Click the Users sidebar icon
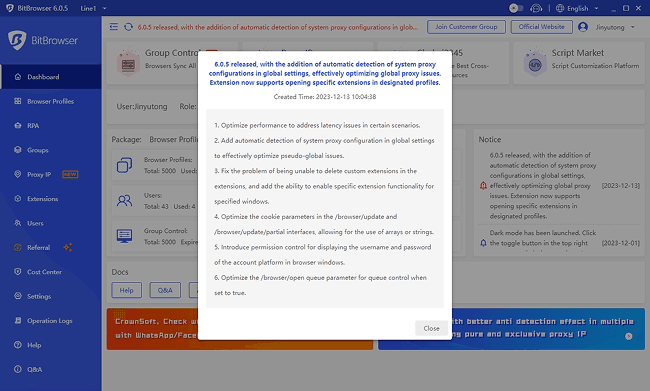The image size is (650, 391). coord(17,223)
